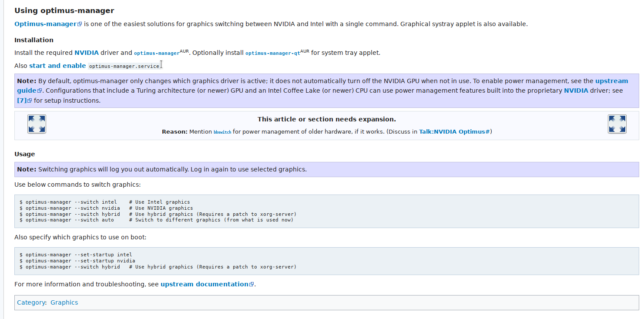Click the external-link icon after Optimus-manager
Viewport: 644px width, 319px height.
[80, 24]
